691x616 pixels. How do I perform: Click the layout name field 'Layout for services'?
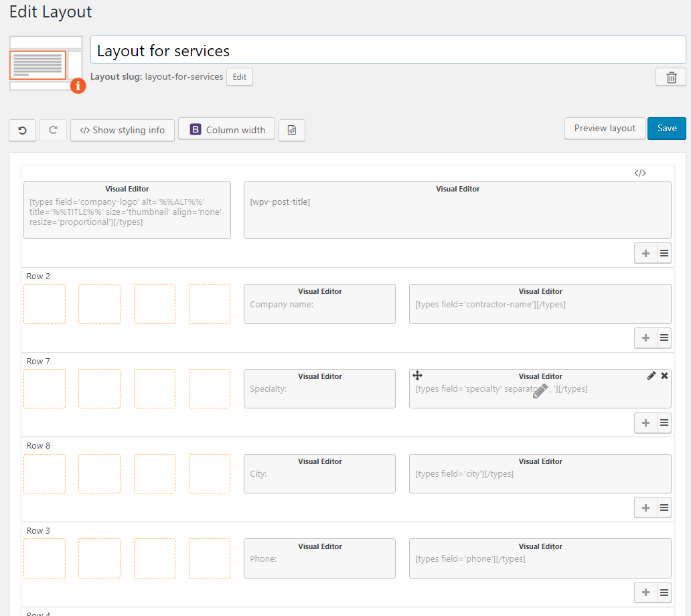tap(388, 50)
